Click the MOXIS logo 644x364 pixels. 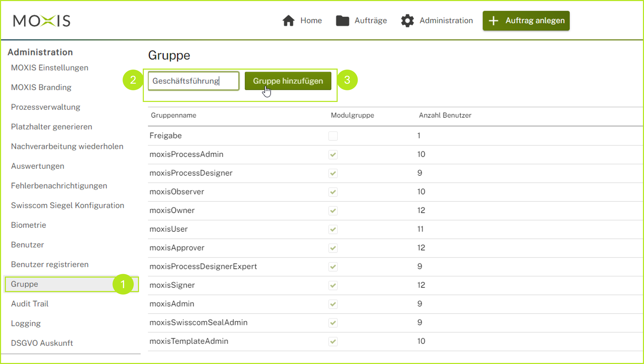click(x=42, y=21)
